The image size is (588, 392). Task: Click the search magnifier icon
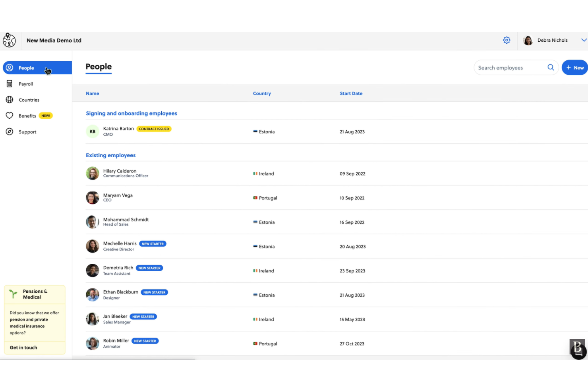tap(551, 68)
